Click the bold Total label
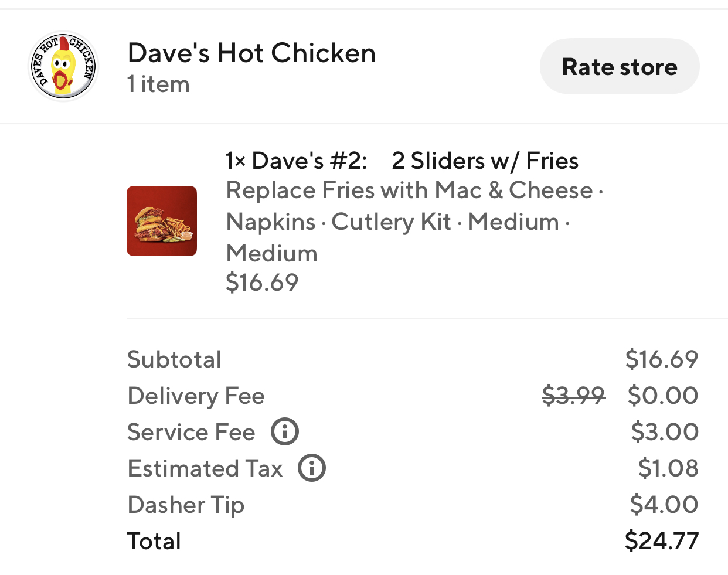The width and height of the screenshot is (728, 575). (x=154, y=541)
